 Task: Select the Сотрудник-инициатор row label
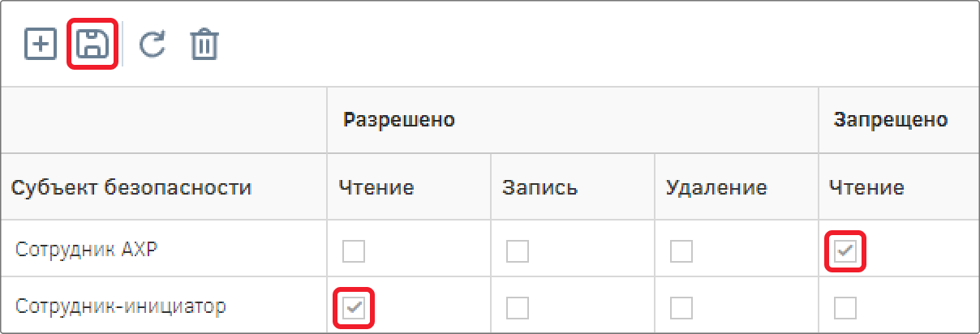(121, 306)
